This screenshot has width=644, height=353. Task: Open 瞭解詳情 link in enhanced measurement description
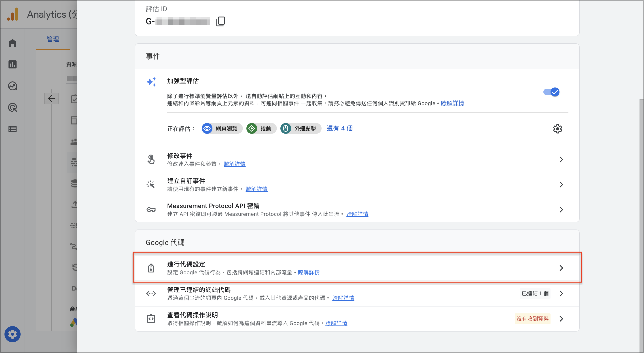452,103
